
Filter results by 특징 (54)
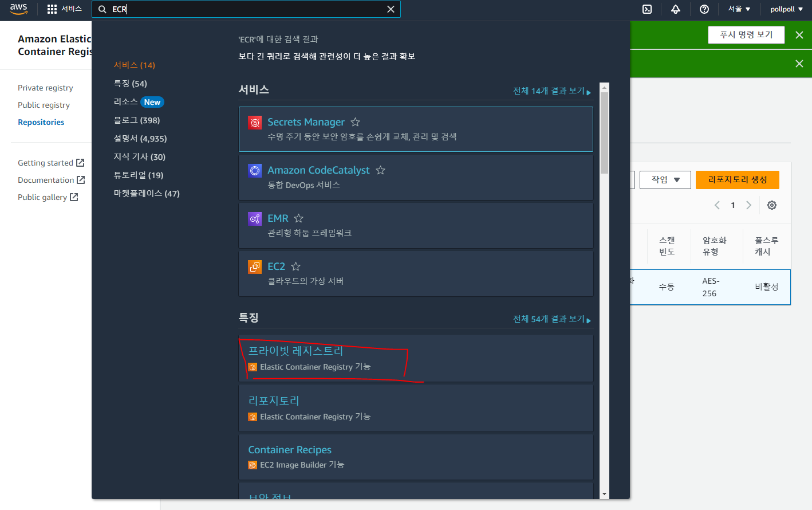coord(130,83)
